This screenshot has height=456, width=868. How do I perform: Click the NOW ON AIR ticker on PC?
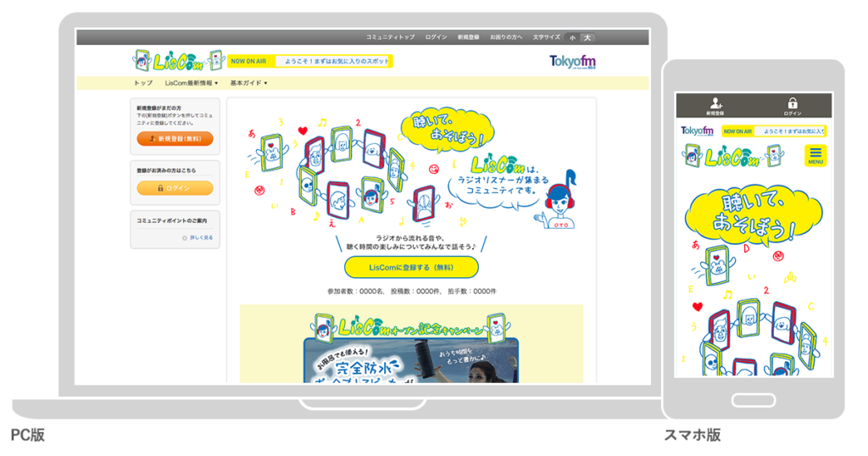(x=310, y=61)
